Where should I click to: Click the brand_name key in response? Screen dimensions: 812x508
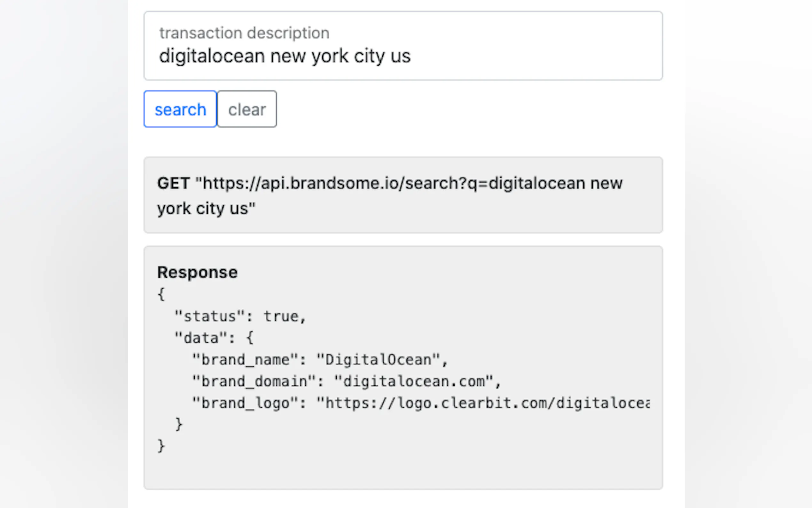tap(245, 360)
